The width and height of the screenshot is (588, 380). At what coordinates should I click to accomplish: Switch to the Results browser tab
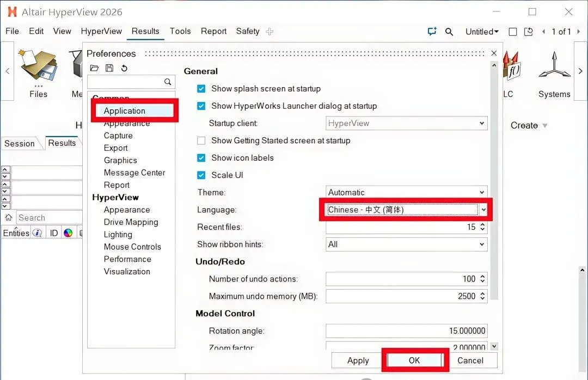point(62,143)
